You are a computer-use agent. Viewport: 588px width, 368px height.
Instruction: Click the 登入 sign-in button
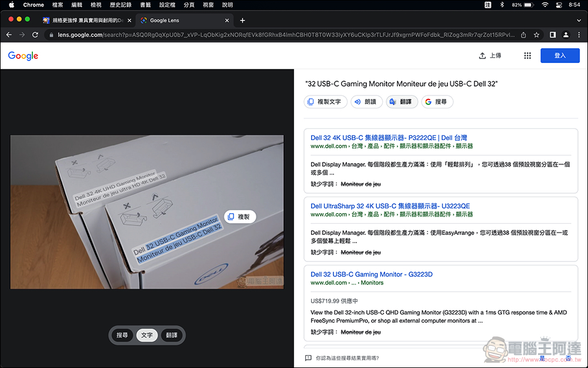point(560,55)
